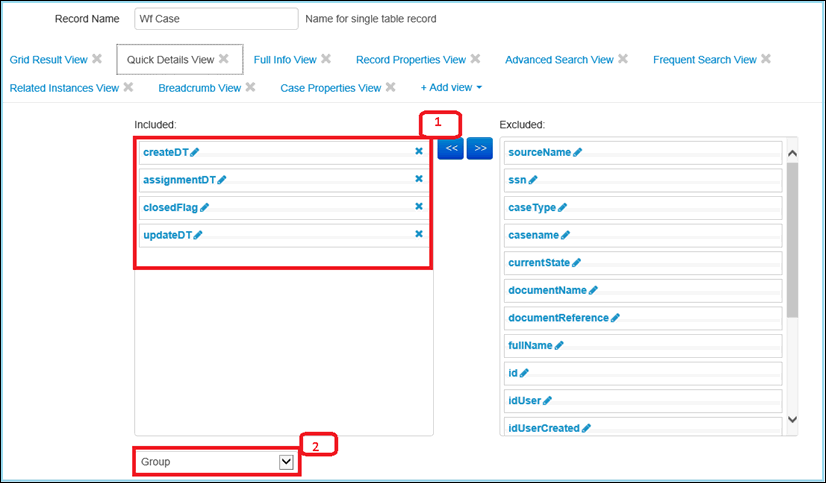The height and width of the screenshot is (483, 826).
Task: Remove assignmentDT using its X icon
Action: [x=419, y=179]
